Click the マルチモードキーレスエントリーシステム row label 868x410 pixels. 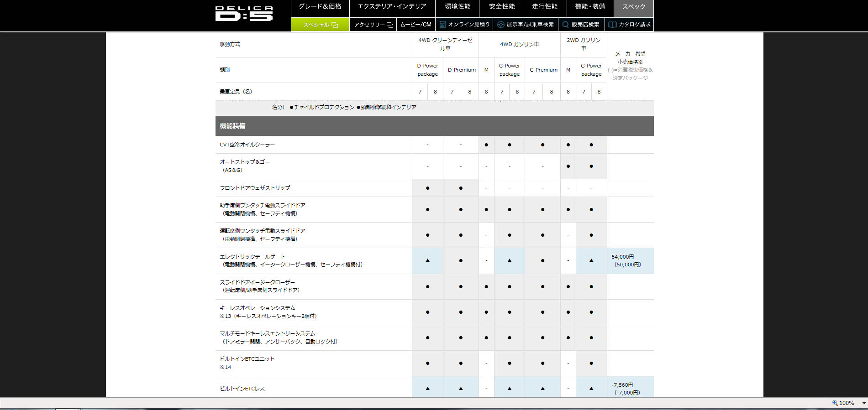[x=279, y=337]
